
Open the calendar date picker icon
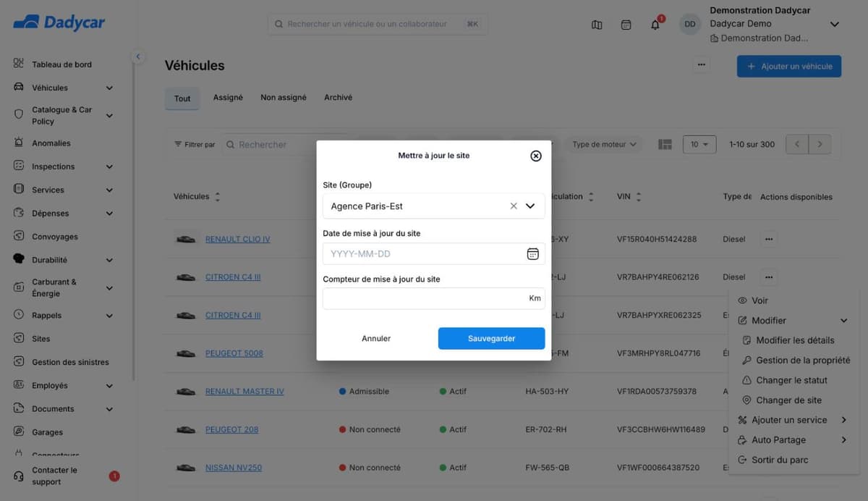click(x=532, y=254)
